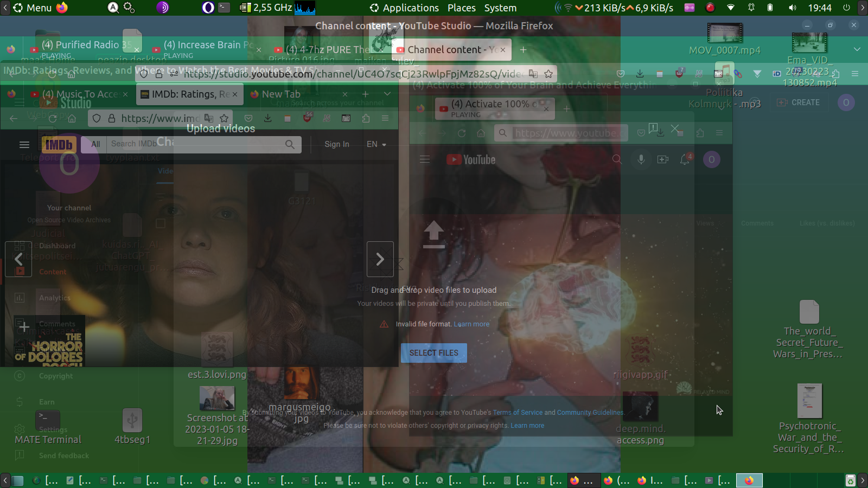This screenshot has height=488, width=868.
Task: Bookmark the IMDb page with the star icon
Action: 224,118
